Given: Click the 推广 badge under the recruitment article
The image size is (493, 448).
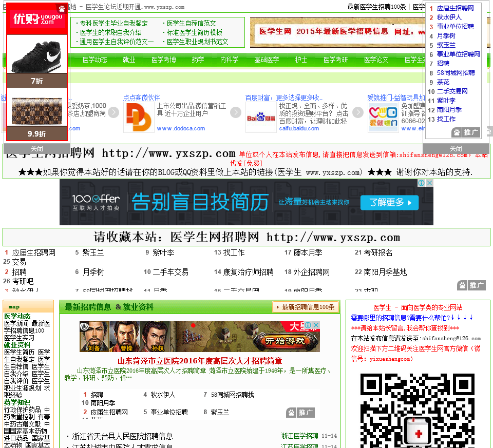Looking at the screenshot, I should (300, 413).
